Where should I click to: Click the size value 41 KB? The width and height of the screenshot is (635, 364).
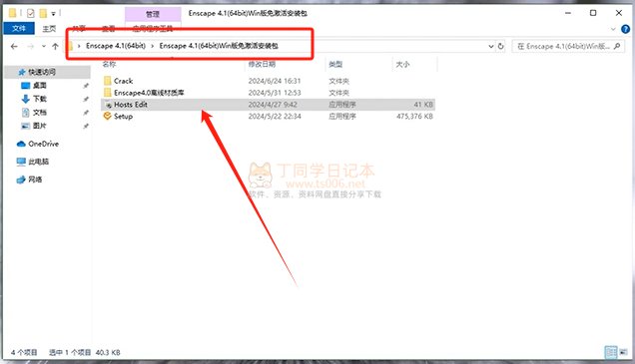tap(423, 105)
